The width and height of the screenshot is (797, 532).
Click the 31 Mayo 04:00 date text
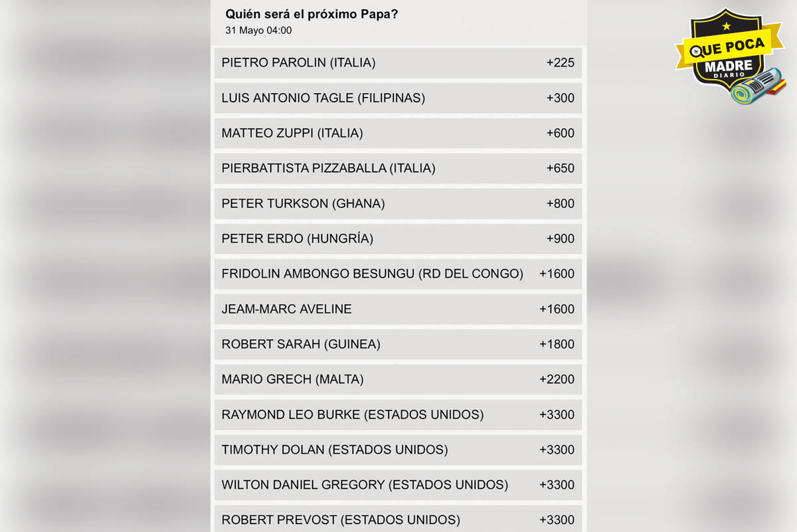(x=258, y=31)
